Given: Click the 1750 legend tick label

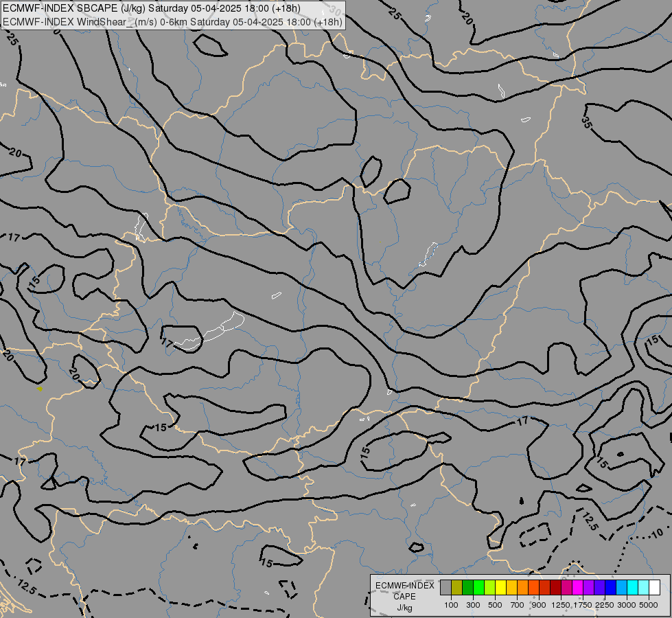Looking at the screenshot, I should tap(583, 605).
